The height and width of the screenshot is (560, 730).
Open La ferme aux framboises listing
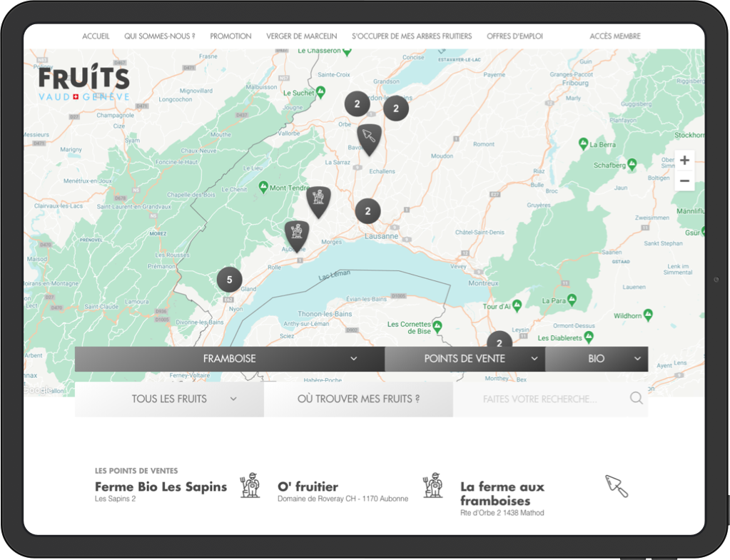(502, 494)
